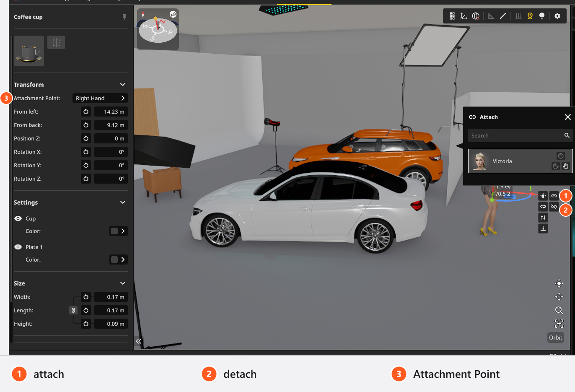The image size is (575, 392).
Task: Attach to Victoria's head icon
Action: (561, 156)
